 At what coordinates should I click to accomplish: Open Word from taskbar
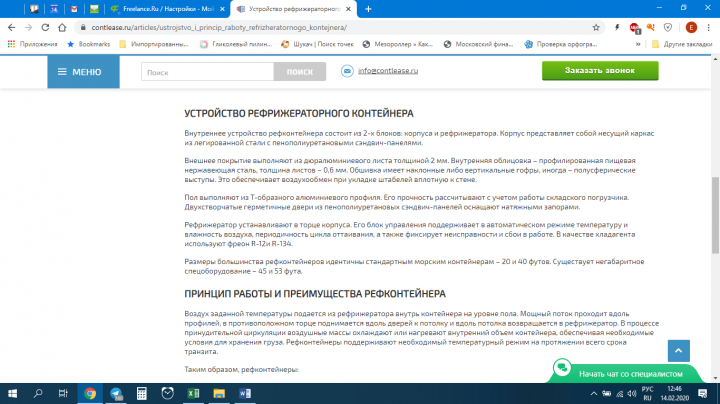tap(245, 393)
